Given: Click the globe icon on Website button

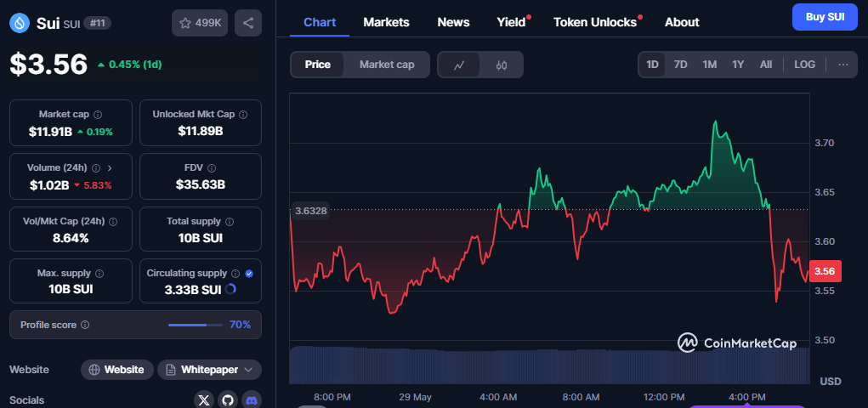Looking at the screenshot, I should tap(94, 370).
